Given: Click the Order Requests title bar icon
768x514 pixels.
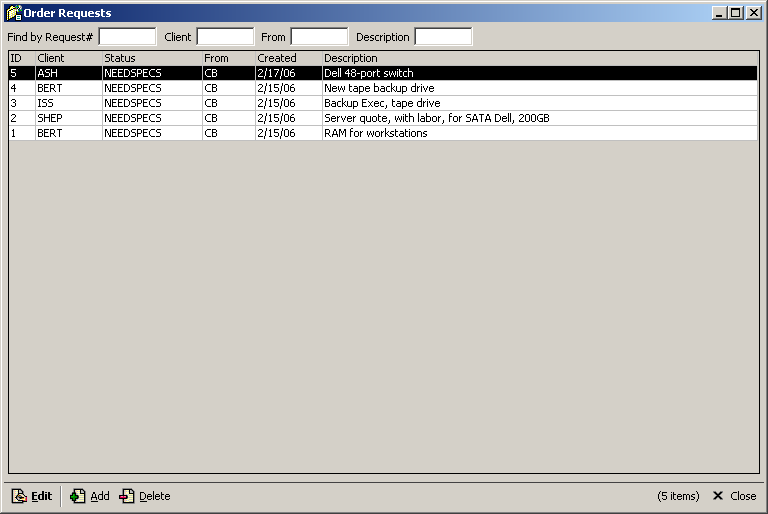Looking at the screenshot, I should 13,13.
